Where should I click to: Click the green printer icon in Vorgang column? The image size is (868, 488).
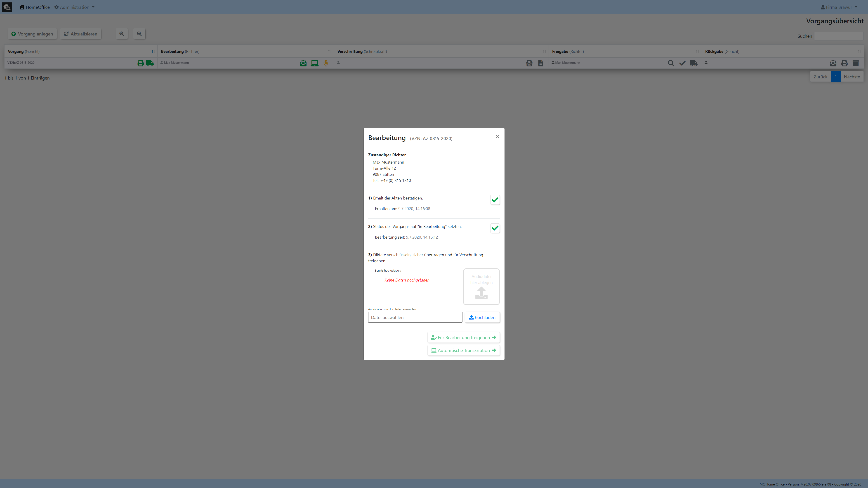point(141,63)
